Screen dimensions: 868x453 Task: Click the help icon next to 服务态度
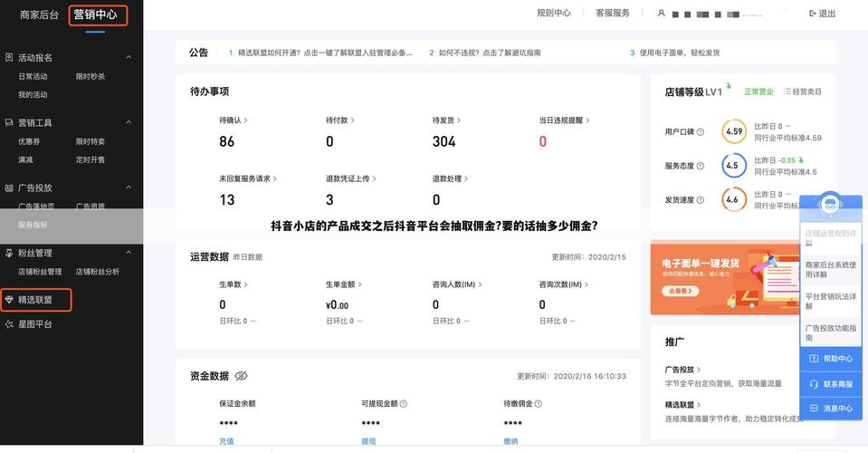(x=701, y=166)
